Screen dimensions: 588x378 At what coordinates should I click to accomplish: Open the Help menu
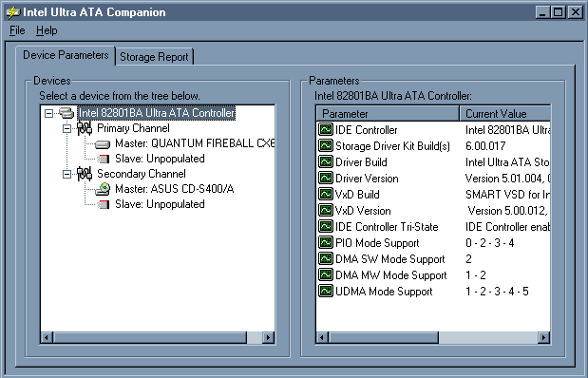click(x=47, y=30)
